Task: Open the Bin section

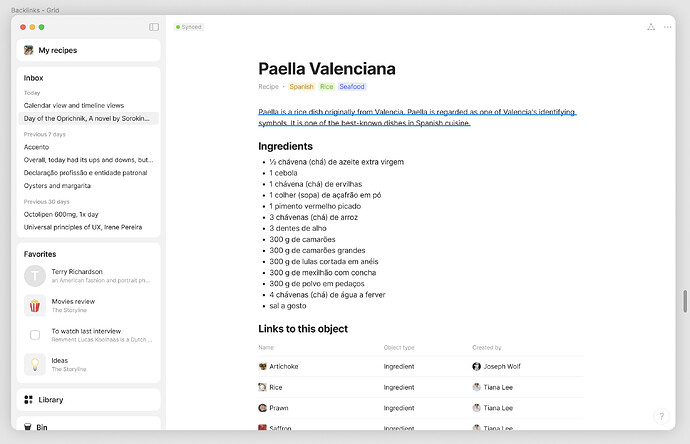Action: [88, 423]
